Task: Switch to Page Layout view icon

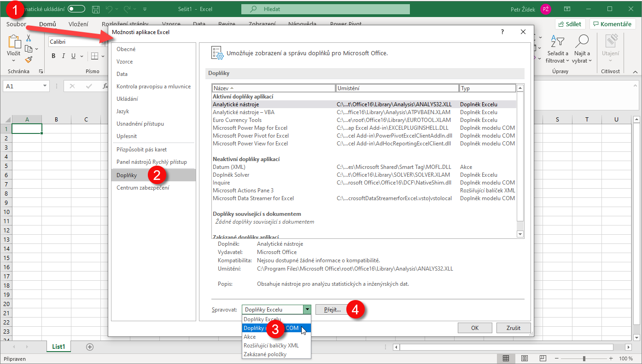Action: (525, 358)
